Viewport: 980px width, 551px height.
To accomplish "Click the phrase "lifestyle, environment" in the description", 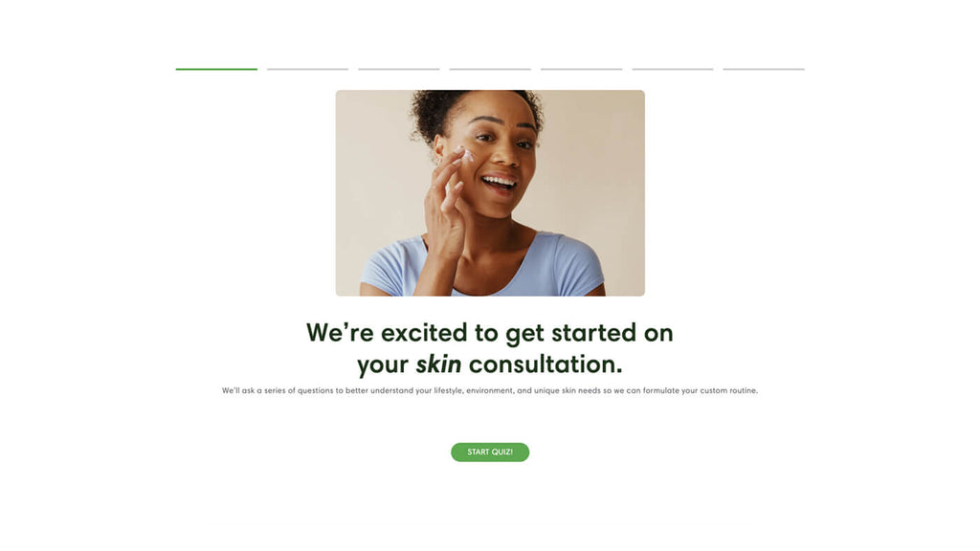I will (473, 390).
